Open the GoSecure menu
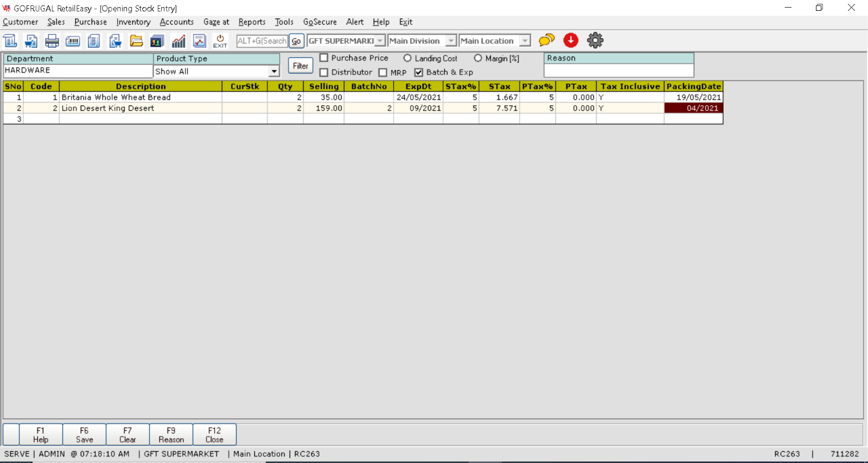 click(x=320, y=22)
